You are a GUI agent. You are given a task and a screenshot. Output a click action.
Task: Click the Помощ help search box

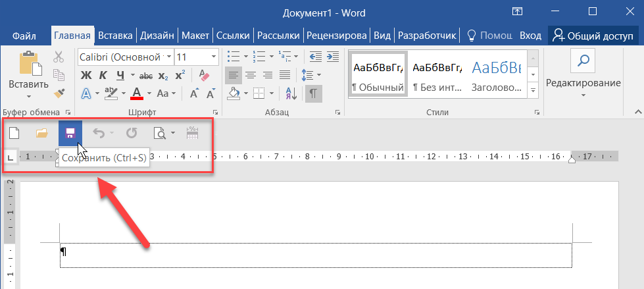[x=490, y=36]
